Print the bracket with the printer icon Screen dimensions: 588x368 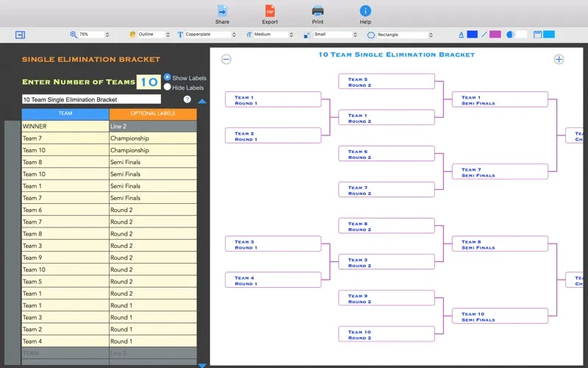click(x=318, y=11)
